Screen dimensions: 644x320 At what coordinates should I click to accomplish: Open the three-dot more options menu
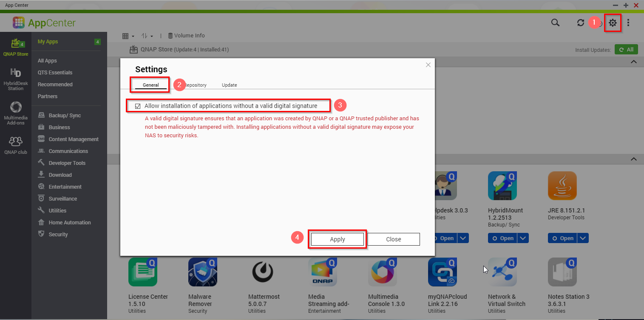click(628, 23)
